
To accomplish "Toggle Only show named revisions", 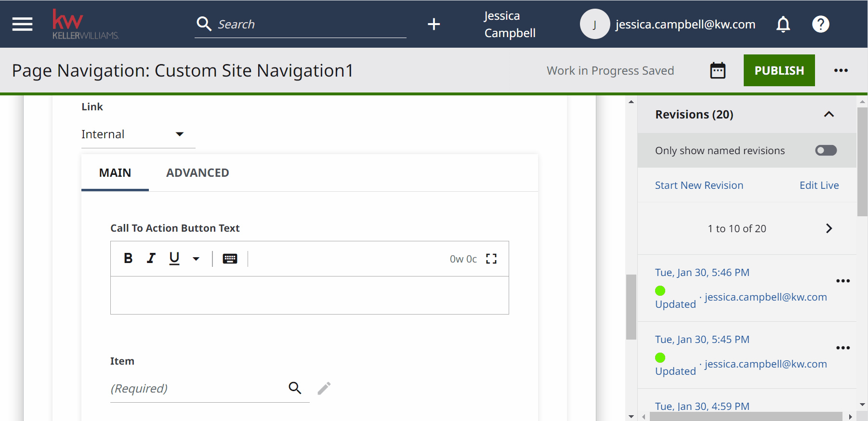I will (826, 150).
